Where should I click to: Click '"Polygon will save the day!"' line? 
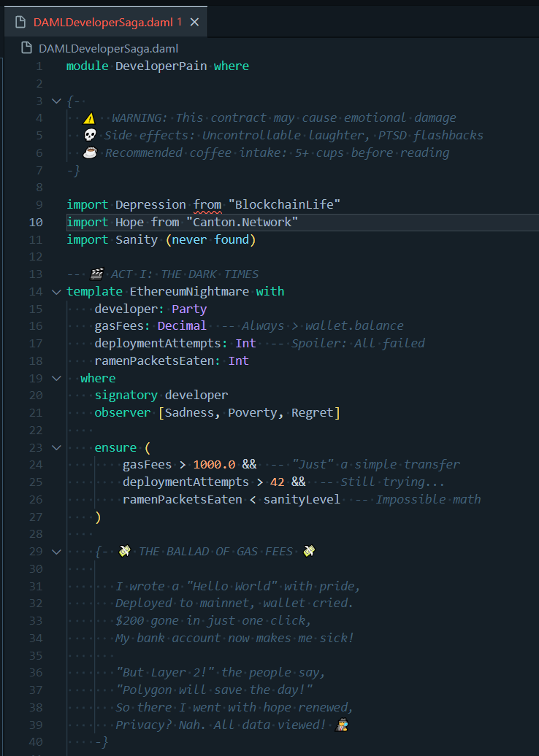pos(214,690)
